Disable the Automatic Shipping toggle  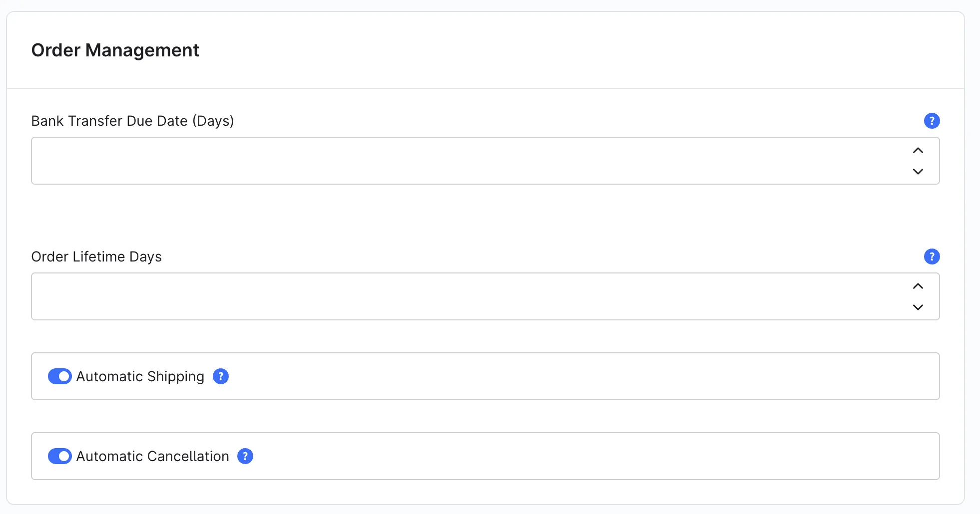pos(60,376)
